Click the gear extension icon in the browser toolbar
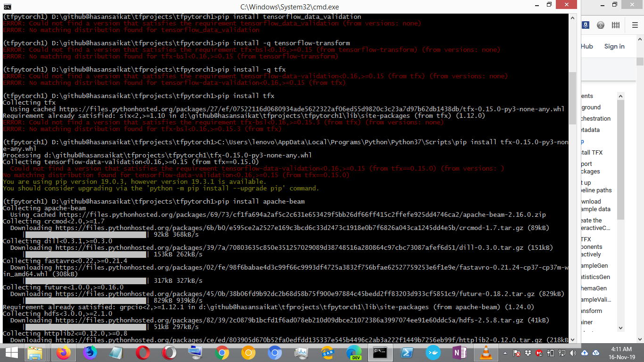 coord(601,25)
